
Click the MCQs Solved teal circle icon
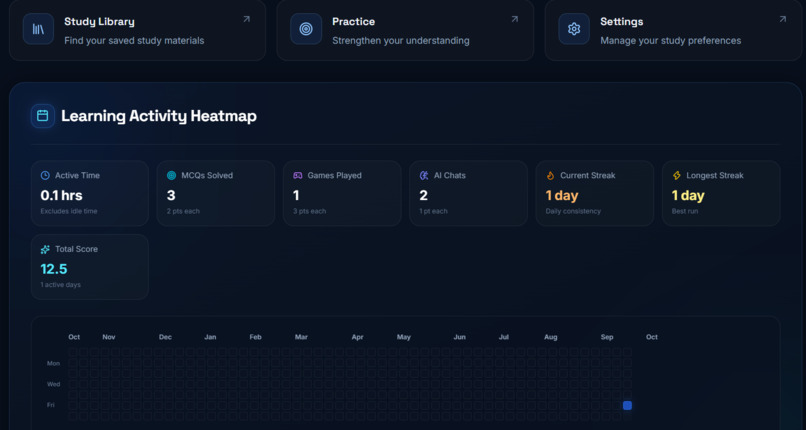pyautogui.click(x=172, y=176)
